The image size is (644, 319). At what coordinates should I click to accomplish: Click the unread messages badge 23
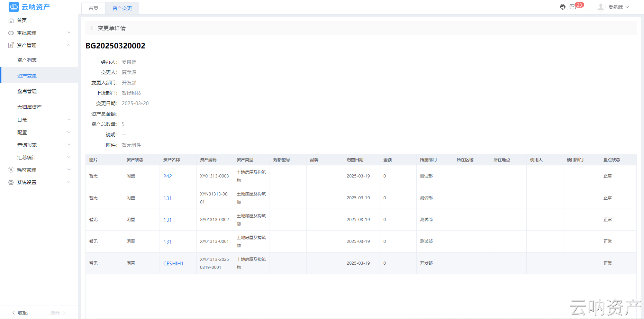[580, 5]
